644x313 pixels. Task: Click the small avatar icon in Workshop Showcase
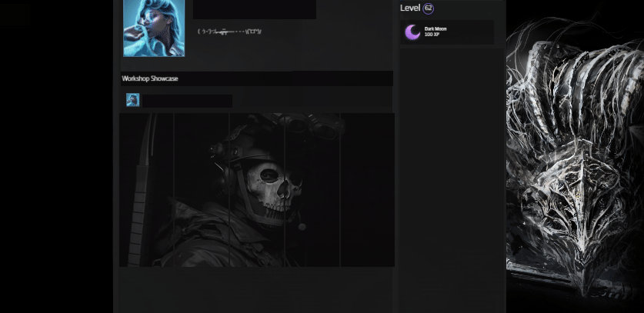click(132, 100)
